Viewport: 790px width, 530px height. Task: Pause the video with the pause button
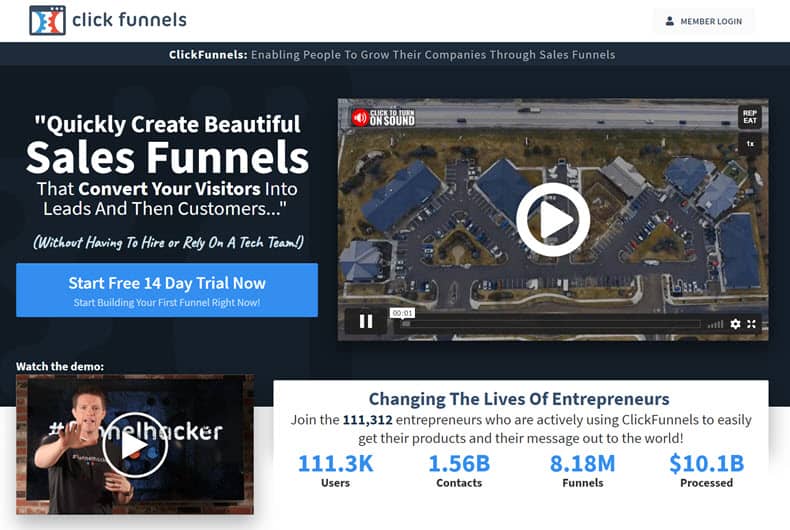[366, 321]
